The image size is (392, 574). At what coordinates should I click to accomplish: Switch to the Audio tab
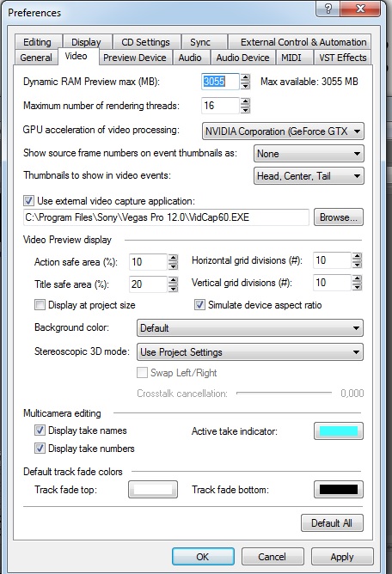tap(190, 58)
